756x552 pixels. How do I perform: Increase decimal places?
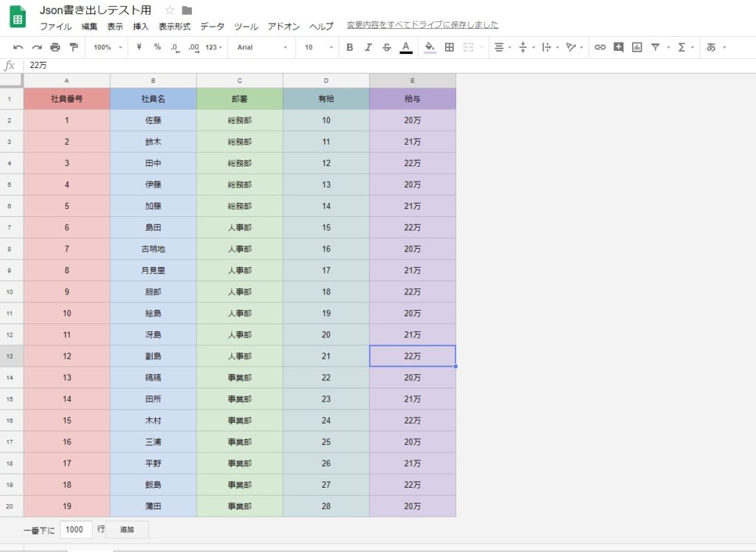[x=194, y=47]
